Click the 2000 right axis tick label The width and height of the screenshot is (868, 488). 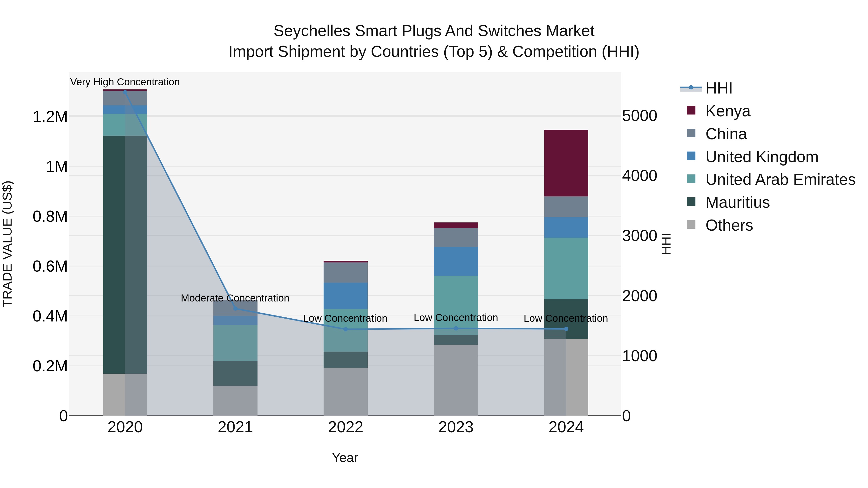coord(639,296)
